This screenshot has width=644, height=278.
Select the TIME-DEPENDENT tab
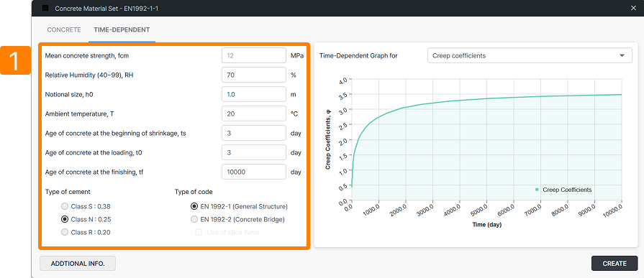[x=122, y=30]
